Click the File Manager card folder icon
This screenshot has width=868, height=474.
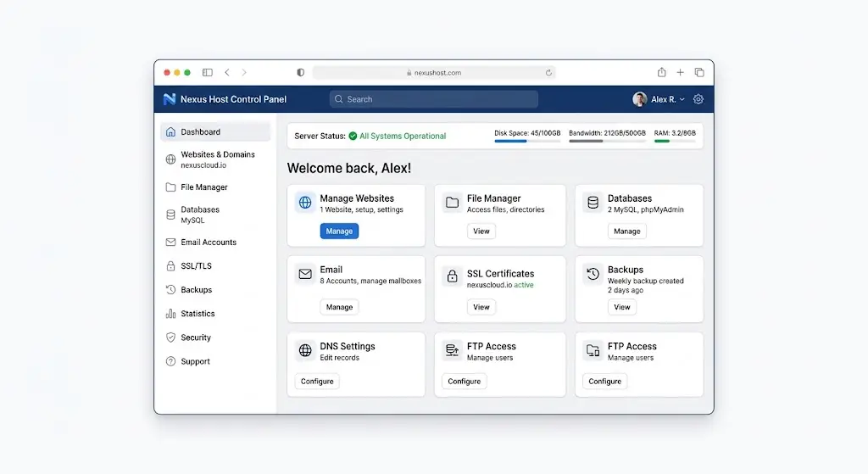pos(453,203)
